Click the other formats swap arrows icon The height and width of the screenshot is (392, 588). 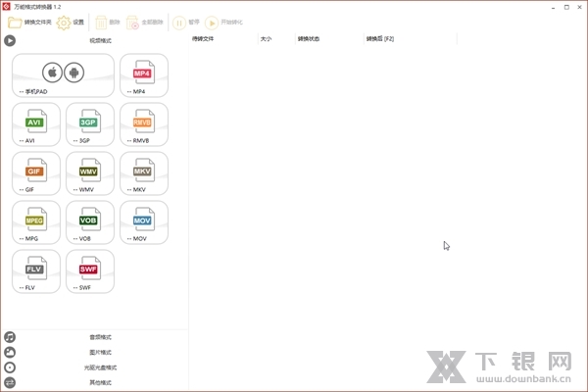tap(10, 382)
